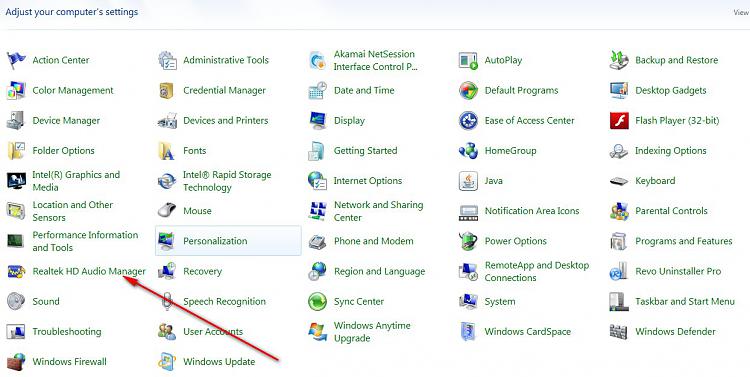Open the Color Management icon

tap(16, 90)
